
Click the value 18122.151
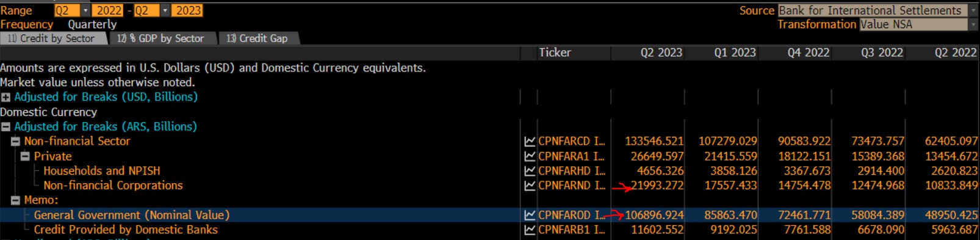[804, 156]
